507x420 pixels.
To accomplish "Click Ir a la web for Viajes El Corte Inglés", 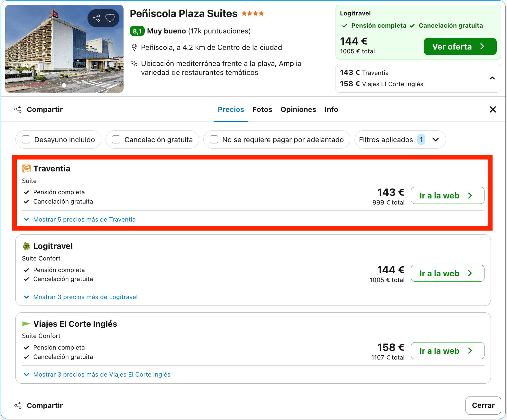I will pos(447,351).
